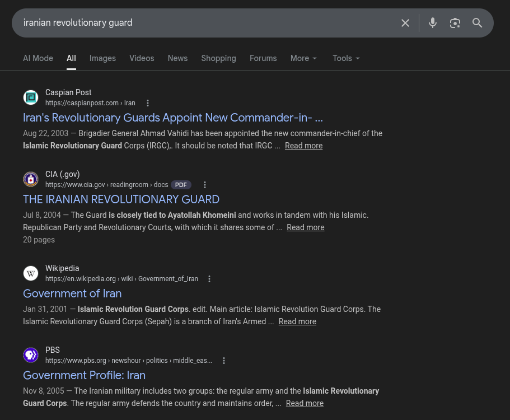Open the Caspian Post result options menu
The width and height of the screenshot is (510, 420).
pos(148,103)
